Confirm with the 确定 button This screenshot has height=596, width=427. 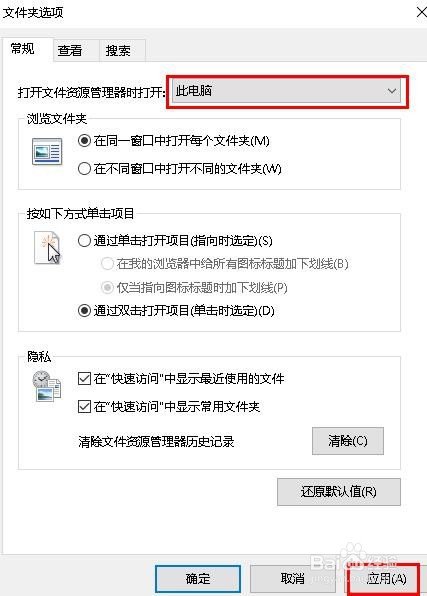click(198, 579)
